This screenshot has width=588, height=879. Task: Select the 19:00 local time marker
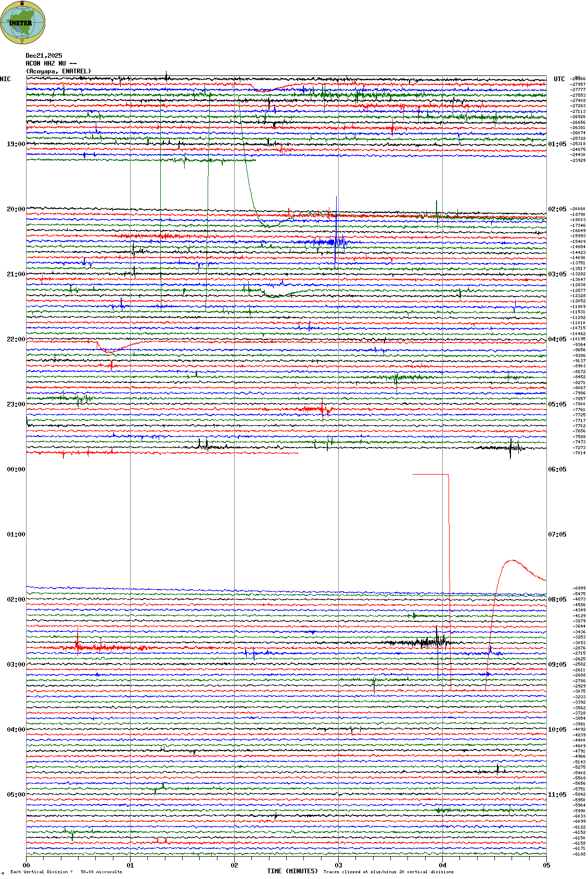click(16, 144)
